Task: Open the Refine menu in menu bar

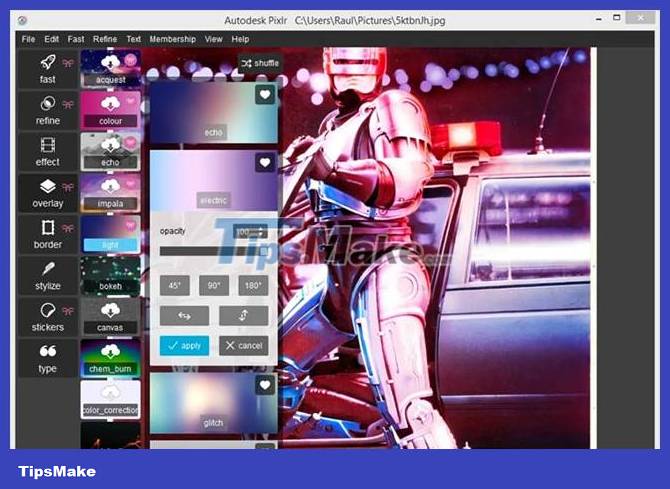Action: 105,39
